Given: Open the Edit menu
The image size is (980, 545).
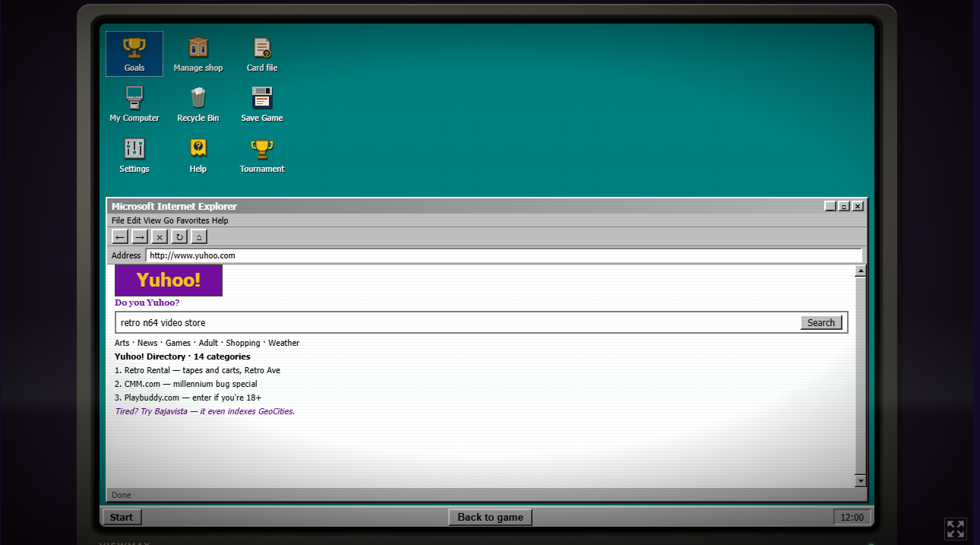Looking at the screenshot, I should (x=134, y=220).
